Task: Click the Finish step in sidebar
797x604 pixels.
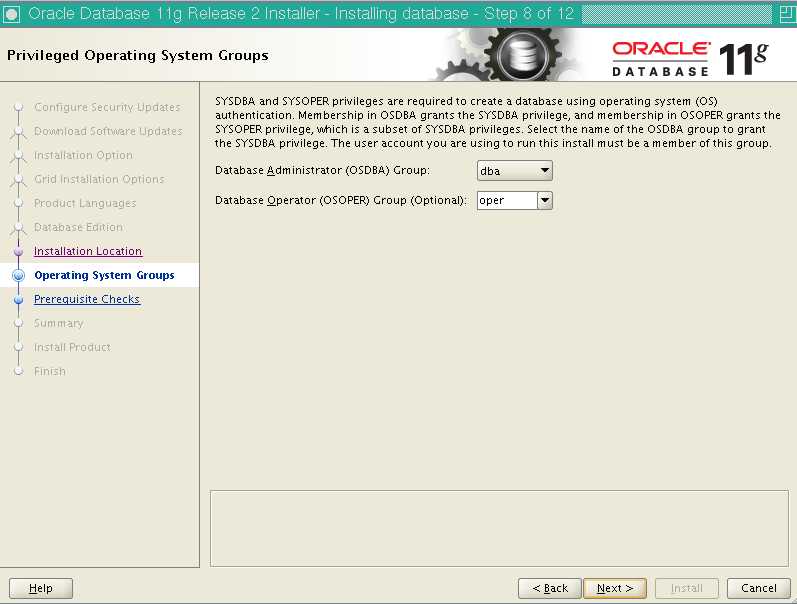Action: point(50,371)
